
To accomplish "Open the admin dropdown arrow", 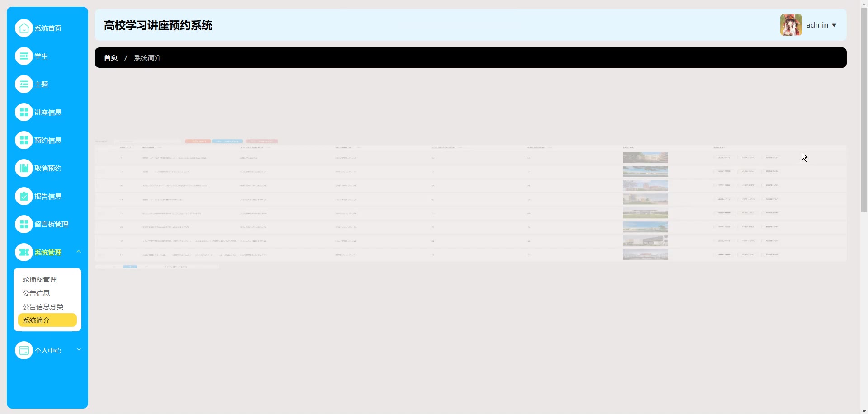I will pyautogui.click(x=834, y=25).
